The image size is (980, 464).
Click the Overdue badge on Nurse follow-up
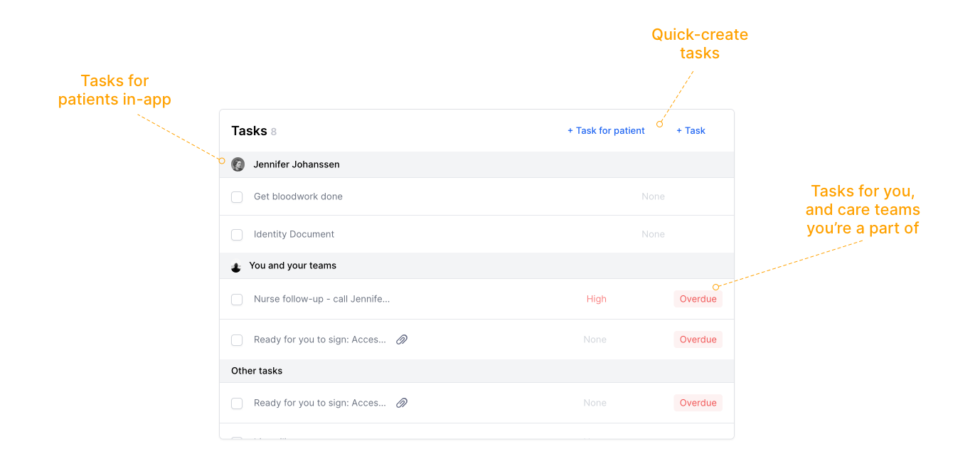point(698,299)
